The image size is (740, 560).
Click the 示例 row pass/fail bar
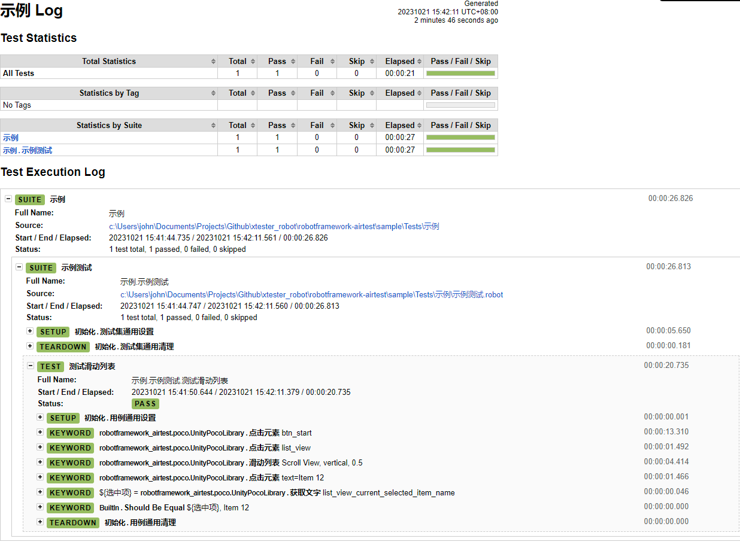click(x=460, y=137)
